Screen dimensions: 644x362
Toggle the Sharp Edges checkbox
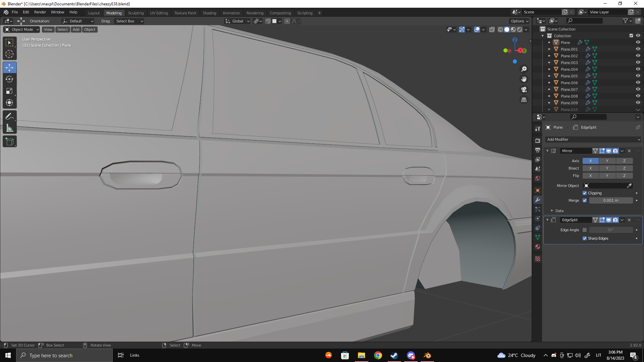pyautogui.click(x=585, y=238)
